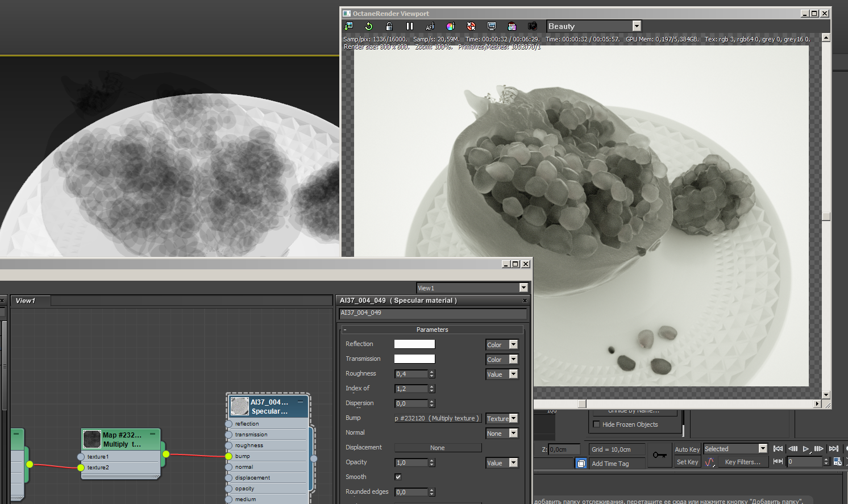The width and height of the screenshot is (848, 504).
Task: Click the Key Filters button
Action: [x=742, y=462]
